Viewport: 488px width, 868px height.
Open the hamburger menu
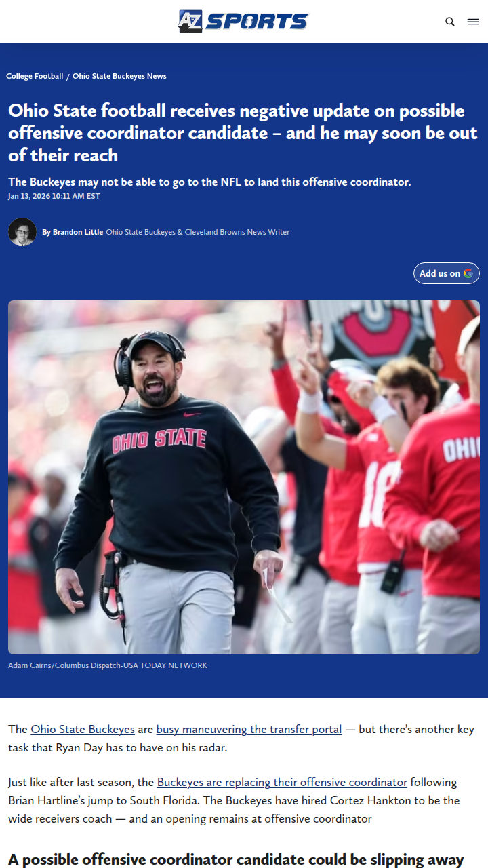(473, 22)
